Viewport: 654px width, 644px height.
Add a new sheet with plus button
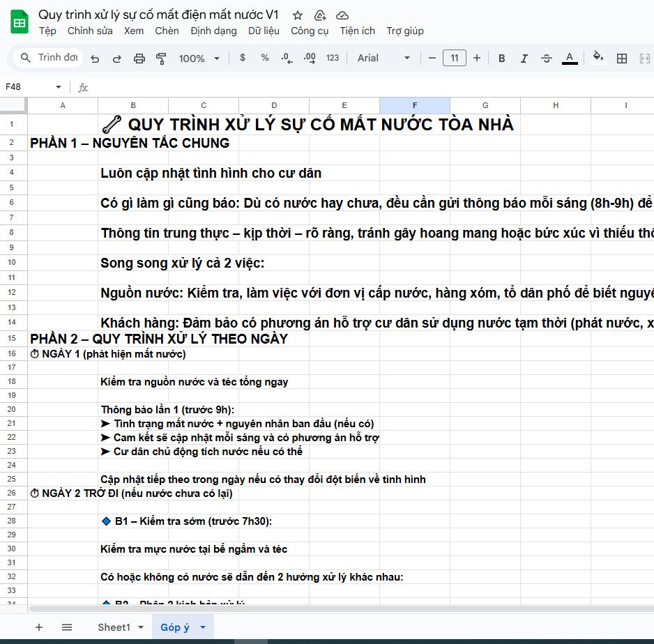pyautogui.click(x=39, y=627)
